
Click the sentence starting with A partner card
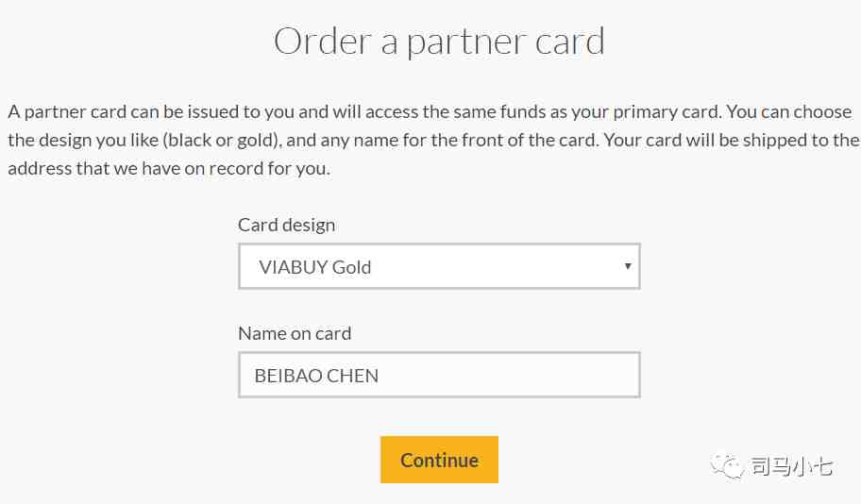365,112
